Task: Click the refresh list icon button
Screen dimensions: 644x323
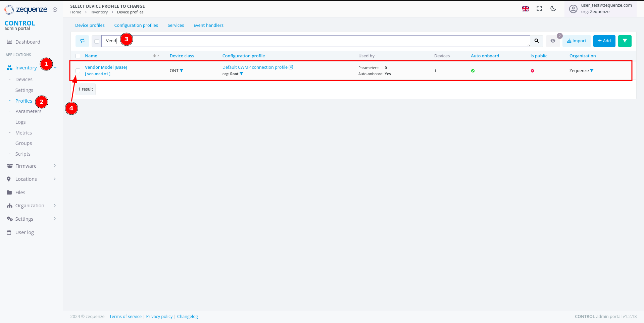Action: coord(82,41)
